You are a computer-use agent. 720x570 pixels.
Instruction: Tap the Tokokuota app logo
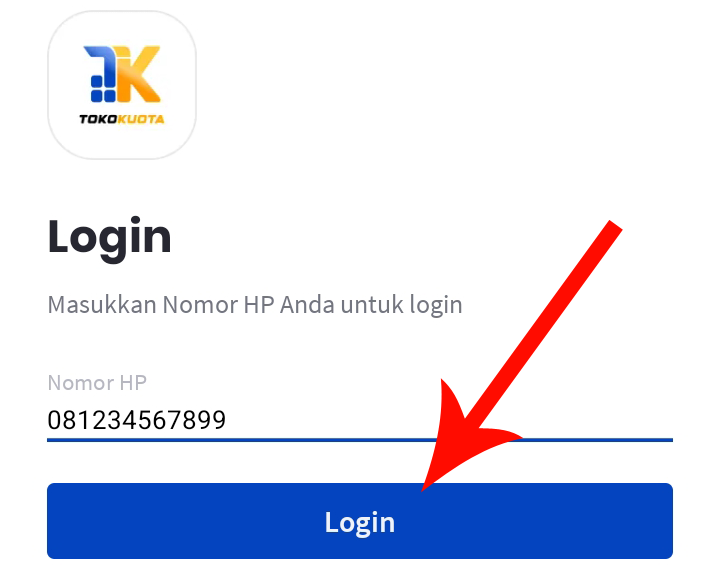[122, 85]
